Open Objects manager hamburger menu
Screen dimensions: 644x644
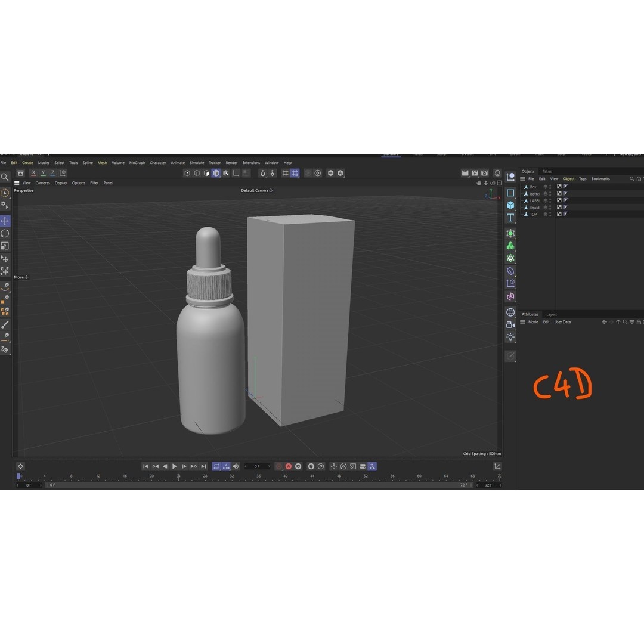pyautogui.click(x=522, y=179)
